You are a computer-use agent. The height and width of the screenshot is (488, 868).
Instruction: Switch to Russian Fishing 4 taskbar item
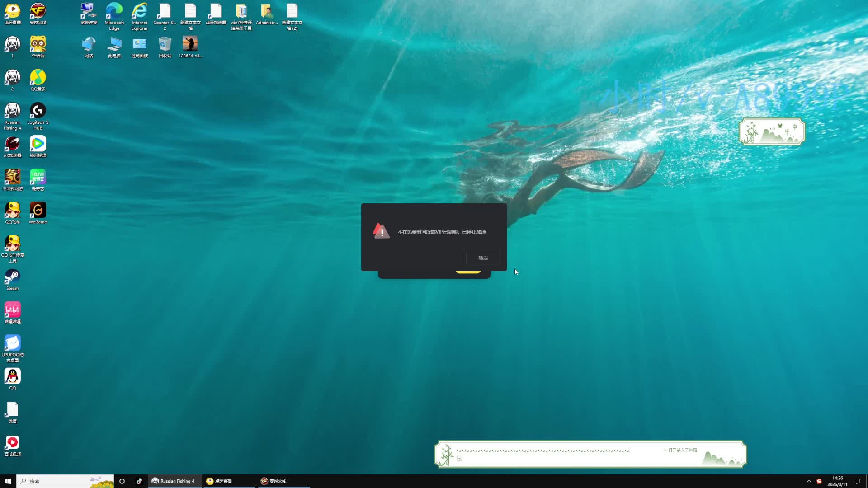click(173, 481)
